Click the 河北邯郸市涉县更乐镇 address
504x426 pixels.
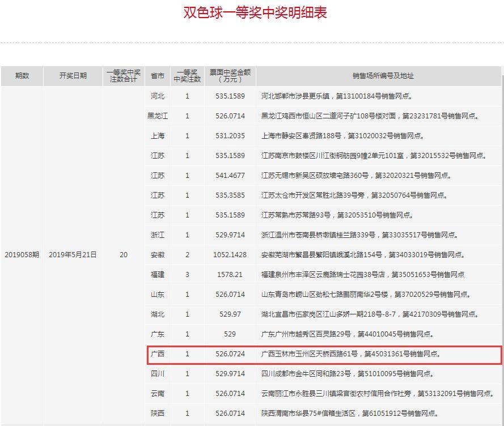337,96
